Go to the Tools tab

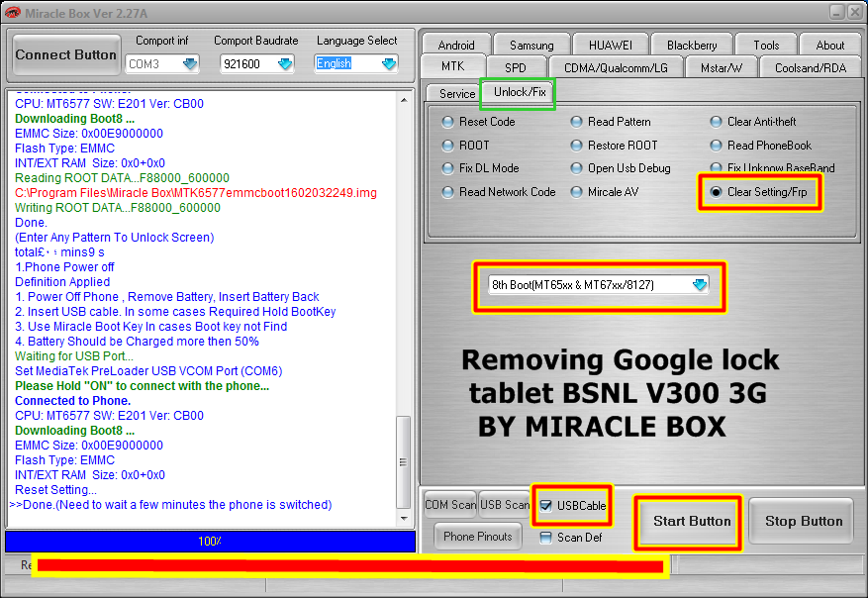click(766, 45)
